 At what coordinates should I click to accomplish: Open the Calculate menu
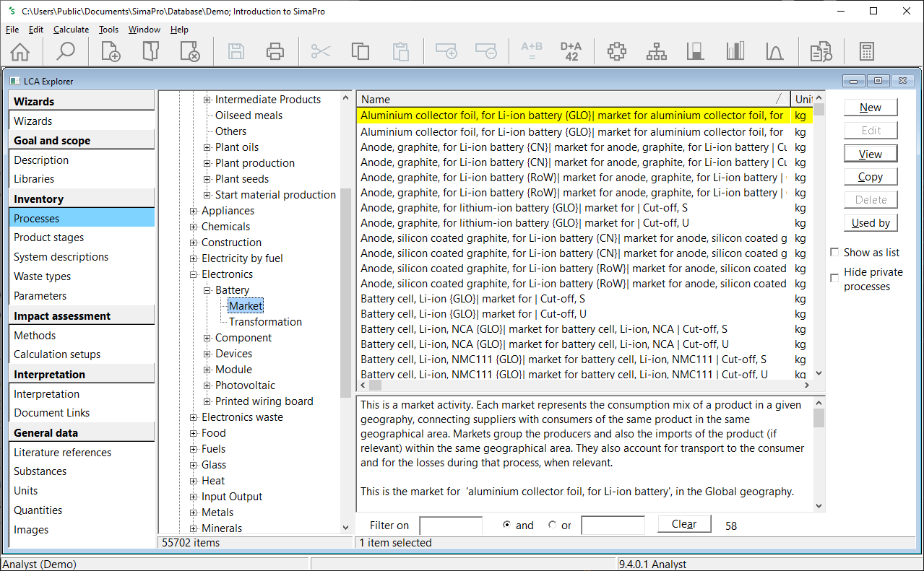pyautogui.click(x=71, y=30)
